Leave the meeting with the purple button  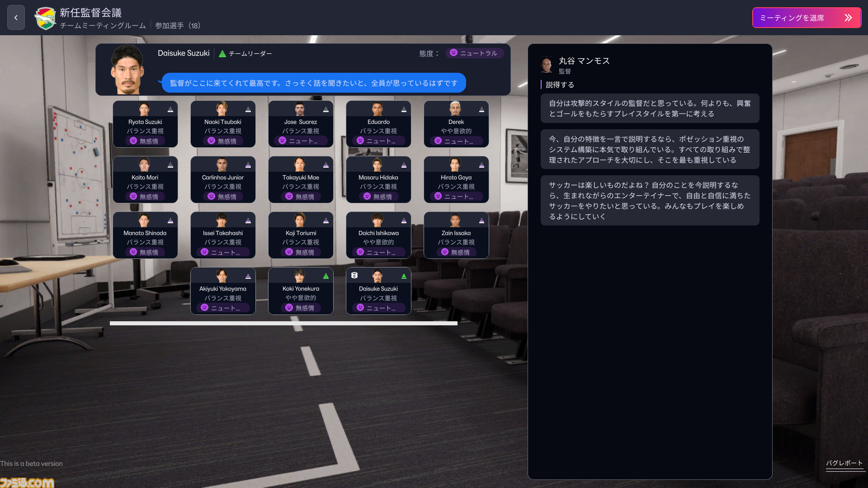807,18
